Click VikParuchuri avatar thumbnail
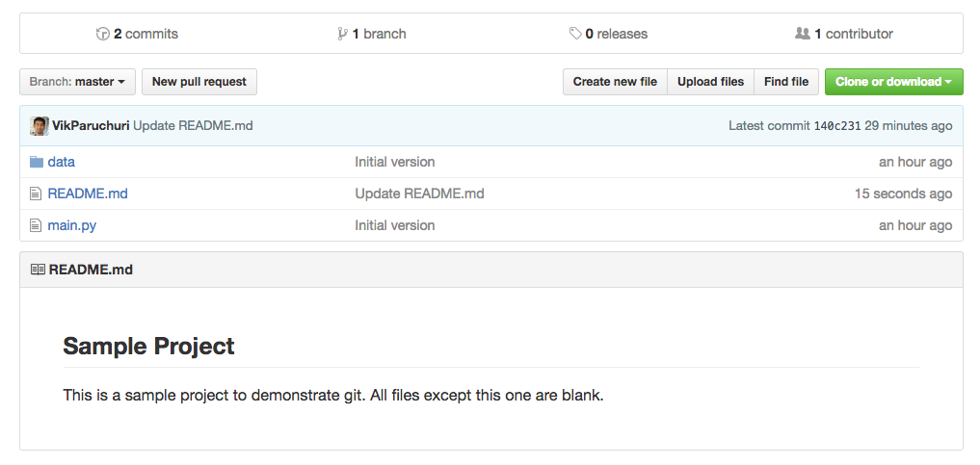 (x=40, y=126)
